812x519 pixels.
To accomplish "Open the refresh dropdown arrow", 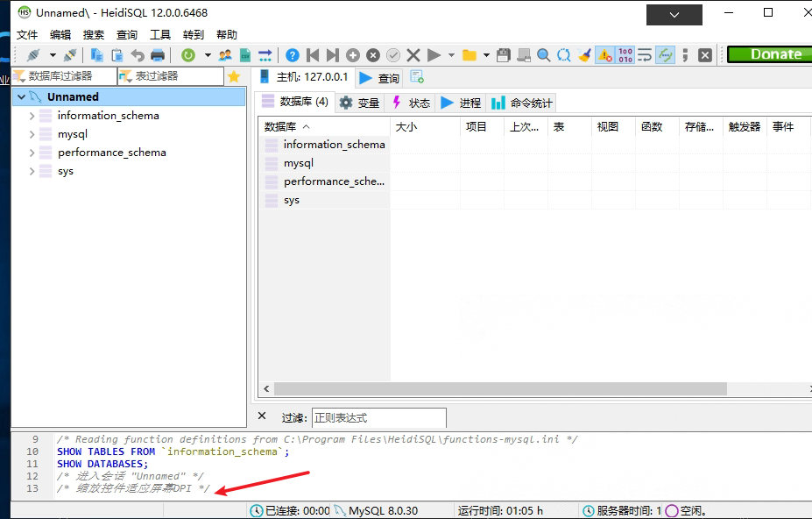I will point(208,55).
